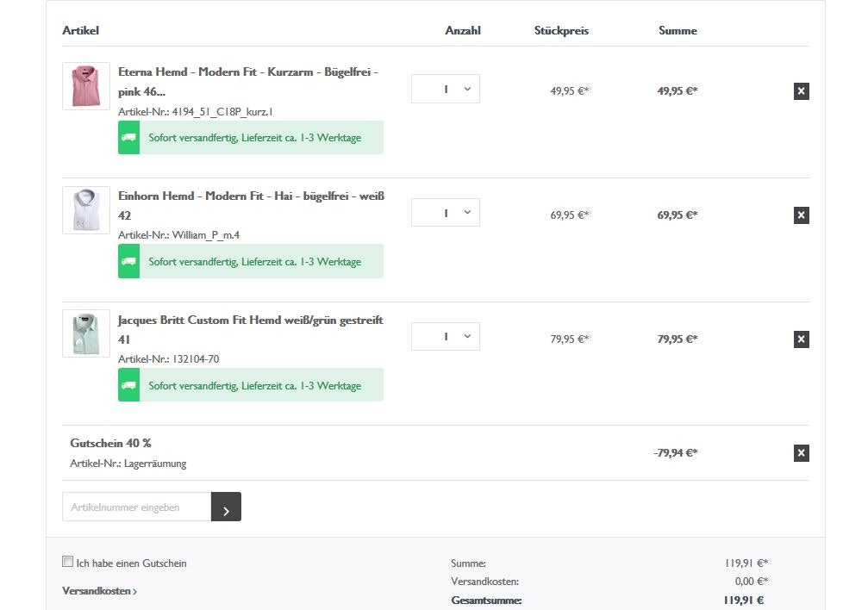Remove the Einhorn Hemd from cart
Screen dimensions: 868x610
tap(801, 215)
